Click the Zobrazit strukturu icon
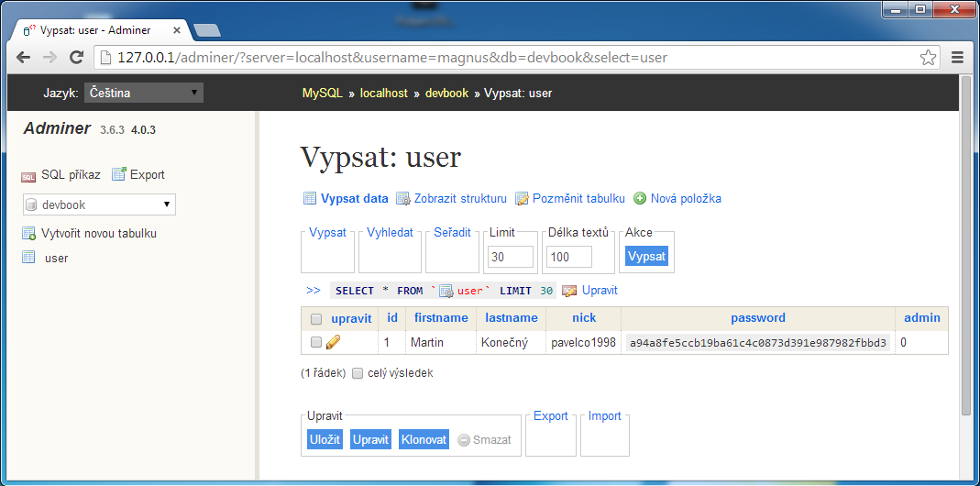This screenshot has height=486, width=980. click(403, 198)
